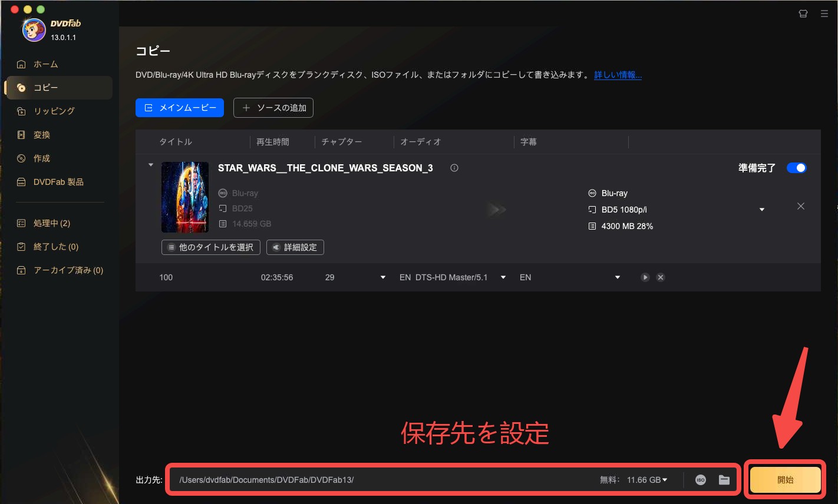Click the Star Wars cover thumbnail

click(185, 197)
